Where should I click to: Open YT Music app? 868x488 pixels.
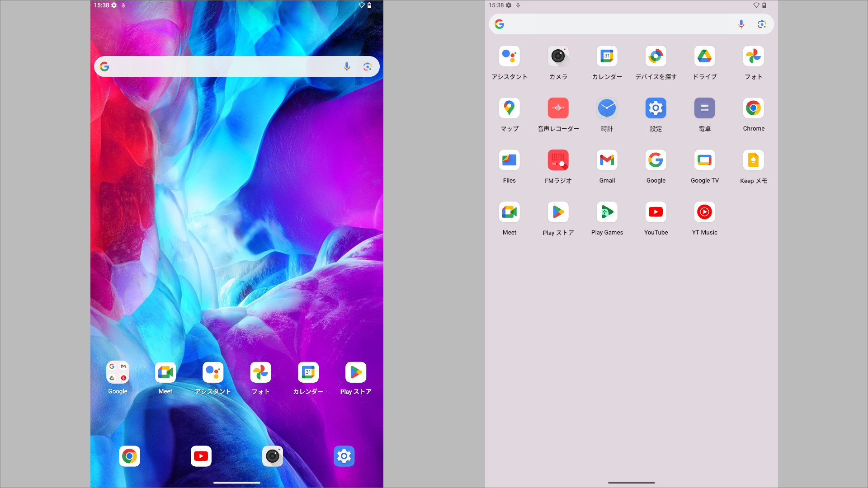tap(704, 212)
